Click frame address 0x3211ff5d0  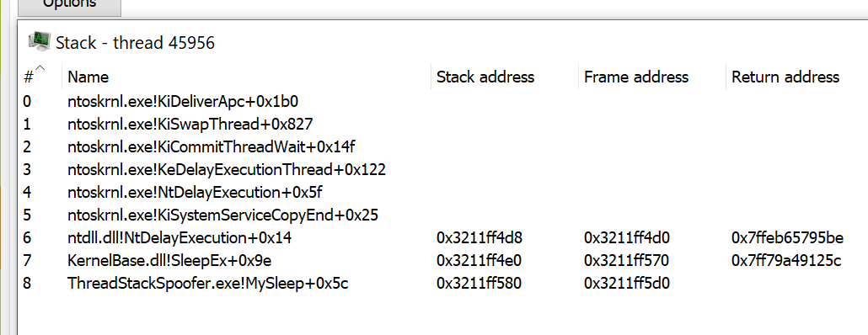coord(627,283)
